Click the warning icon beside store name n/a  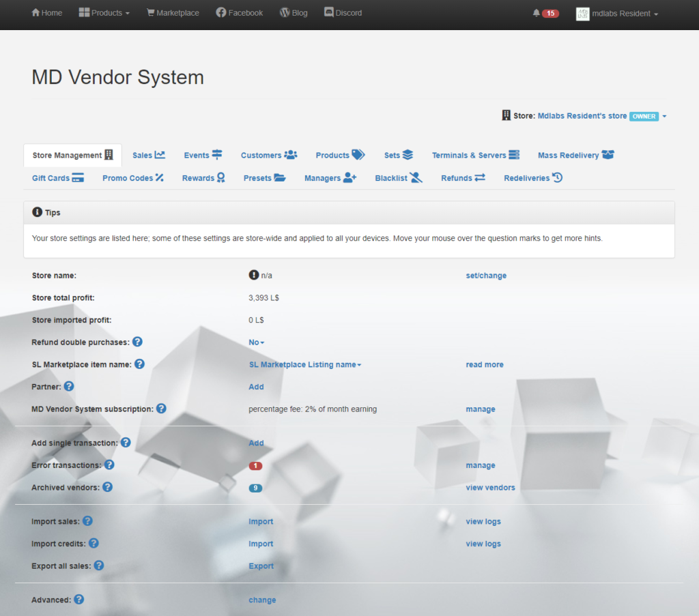click(254, 275)
